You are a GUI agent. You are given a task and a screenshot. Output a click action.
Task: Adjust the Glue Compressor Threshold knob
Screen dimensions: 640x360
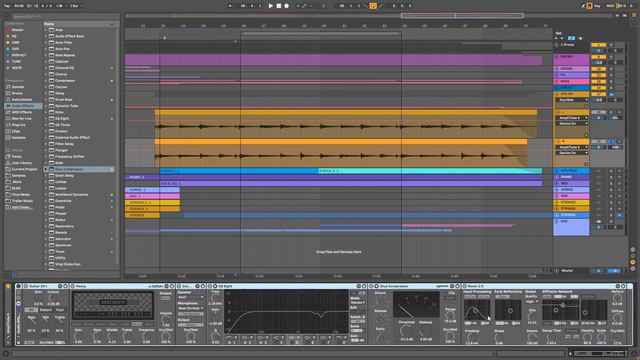click(x=406, y=331)
